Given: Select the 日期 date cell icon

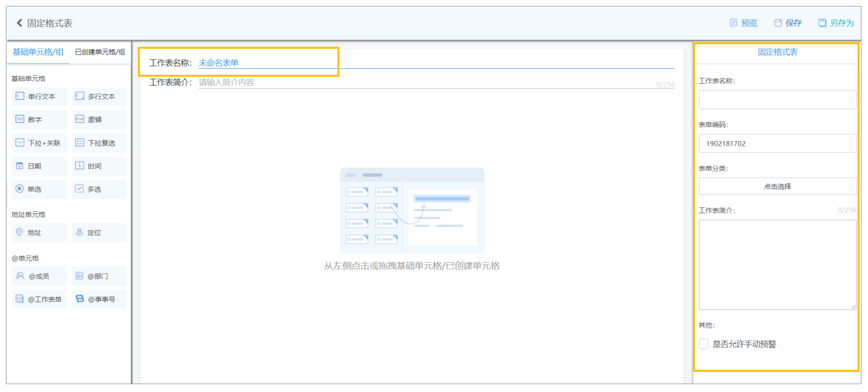Looking at the screenshot, I should pyautogui.click(x=20, y=166).
